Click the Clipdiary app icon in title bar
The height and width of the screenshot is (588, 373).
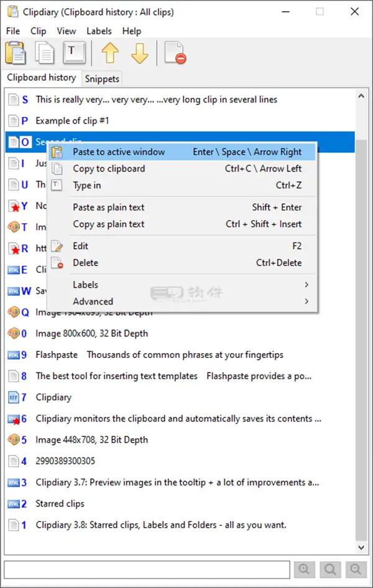13,12
